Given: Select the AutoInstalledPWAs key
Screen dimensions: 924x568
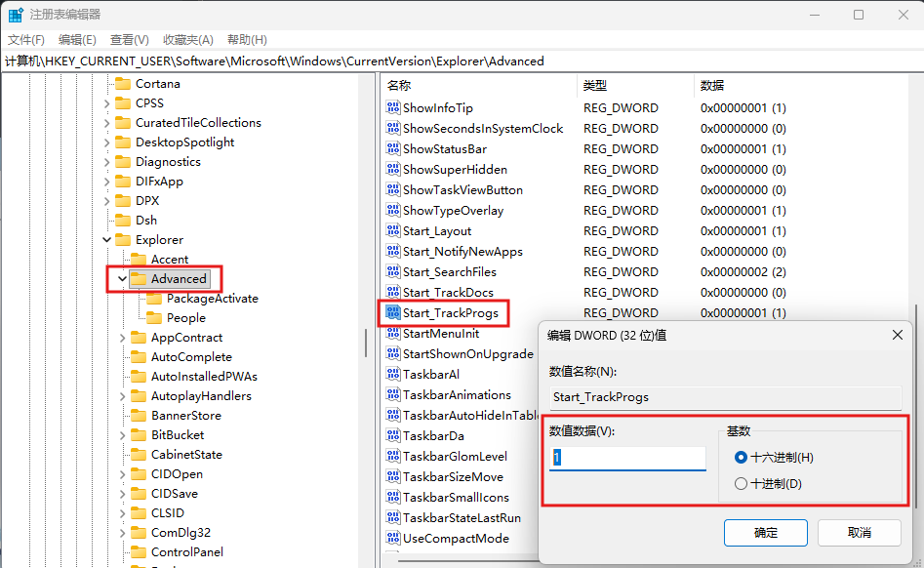Looking at the screenshot, I should coord(204,377).
